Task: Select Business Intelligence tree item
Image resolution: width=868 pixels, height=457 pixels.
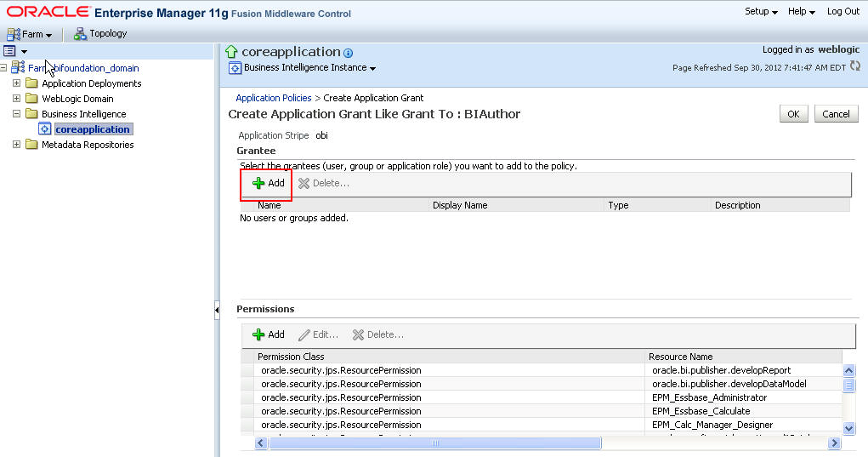Action: click(83, 114)
